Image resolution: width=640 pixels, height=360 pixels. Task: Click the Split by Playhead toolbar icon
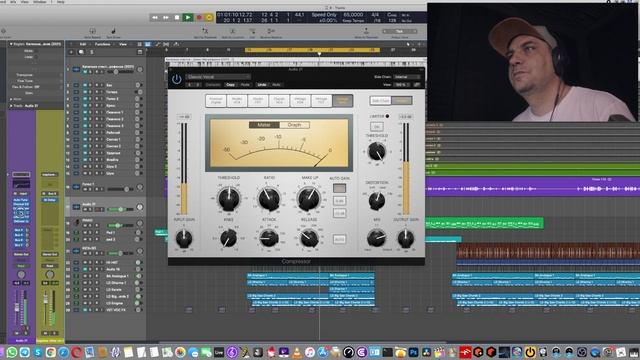click(205, 32)
